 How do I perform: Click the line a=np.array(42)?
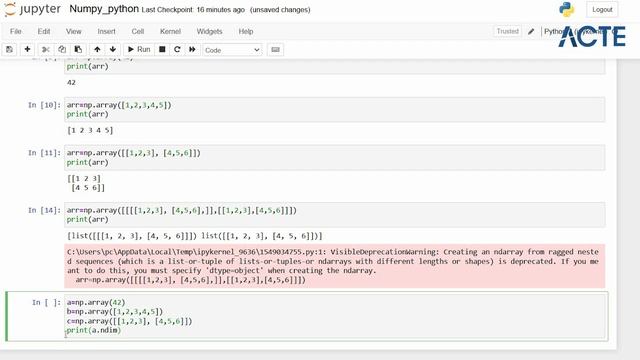(96, 302)
